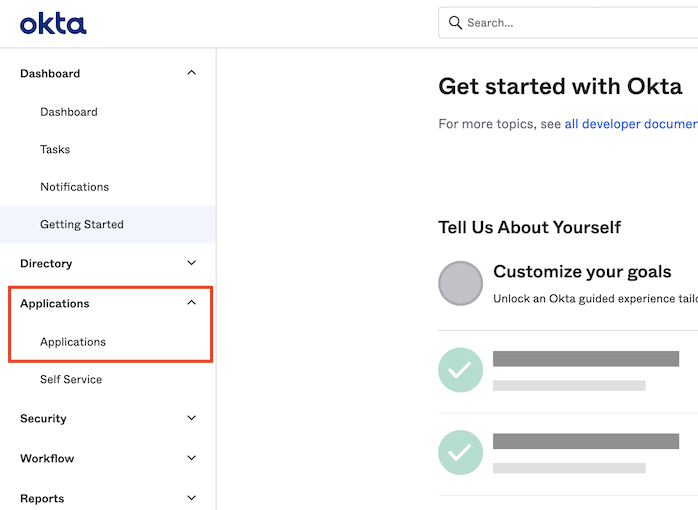698x510 pixels.
Task: Click the first green checkmark circle
Action: point(460,370)
